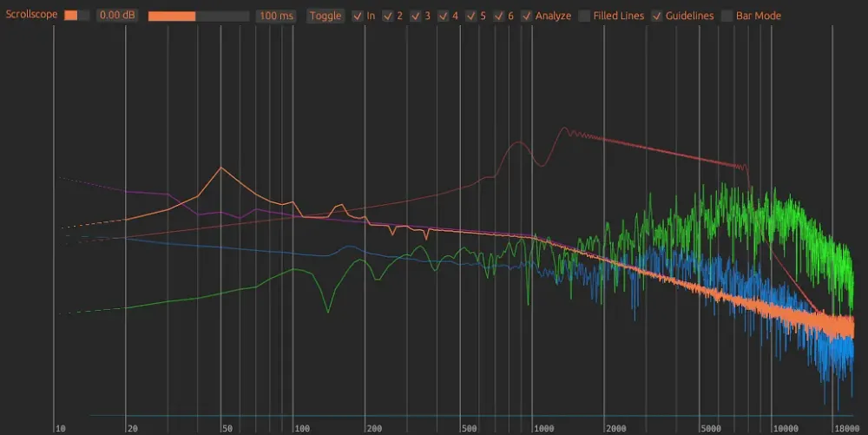Click the 100 ms value field
Screen dimensions: 868x435
[x=276, y=16]
